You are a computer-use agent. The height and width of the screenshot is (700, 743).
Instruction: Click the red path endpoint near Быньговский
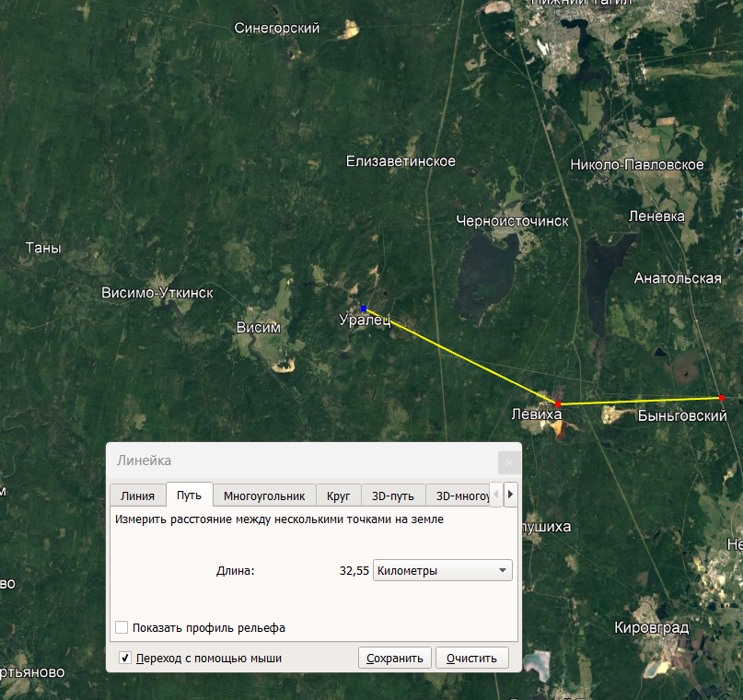722,398
